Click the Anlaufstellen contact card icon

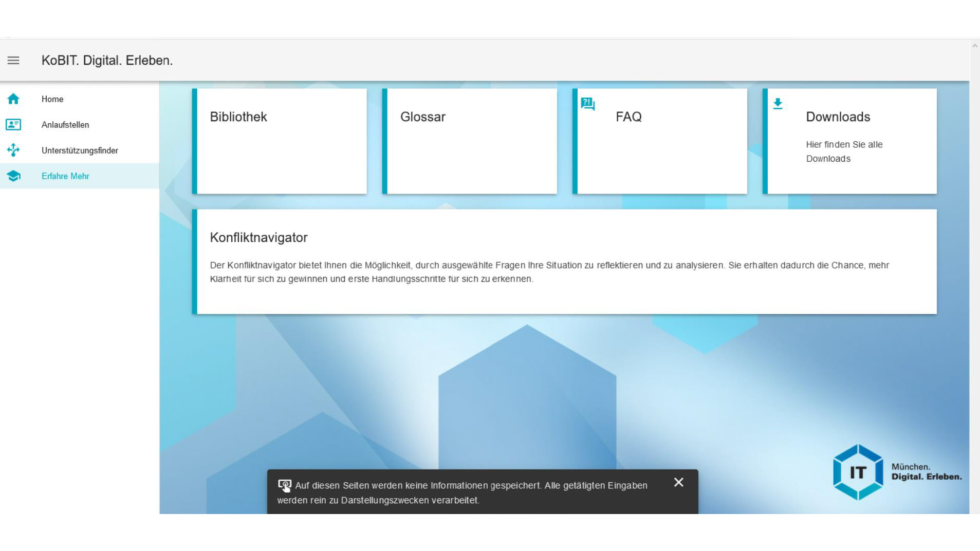(13, 124)
